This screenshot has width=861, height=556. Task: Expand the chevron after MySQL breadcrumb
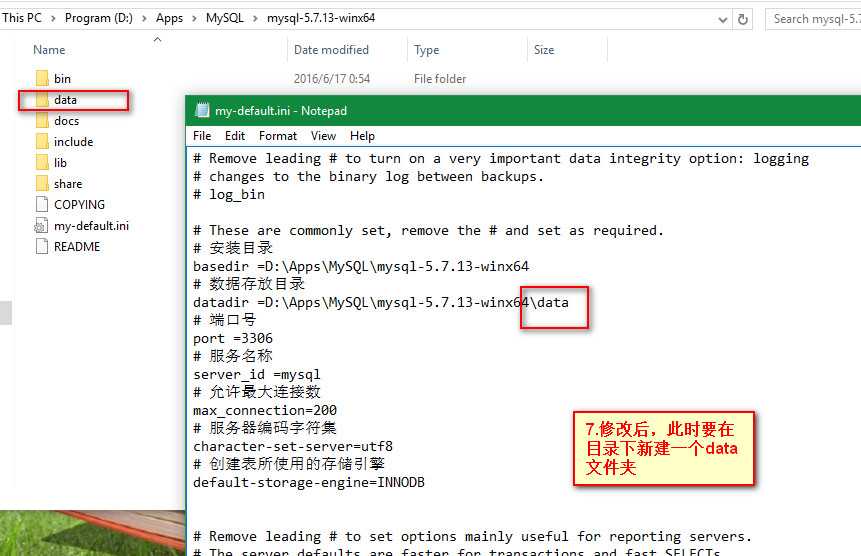[x=255, y=18]
